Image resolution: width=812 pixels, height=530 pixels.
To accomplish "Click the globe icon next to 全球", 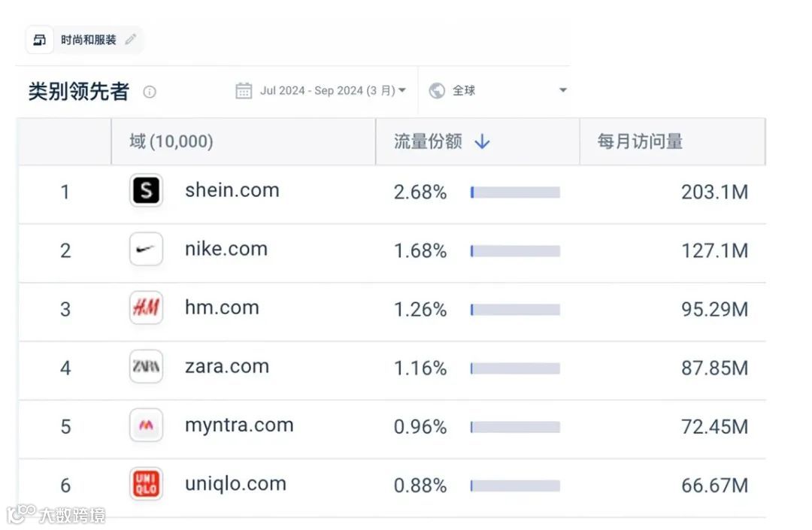I will pyautogui.click(x=436, y=90).
